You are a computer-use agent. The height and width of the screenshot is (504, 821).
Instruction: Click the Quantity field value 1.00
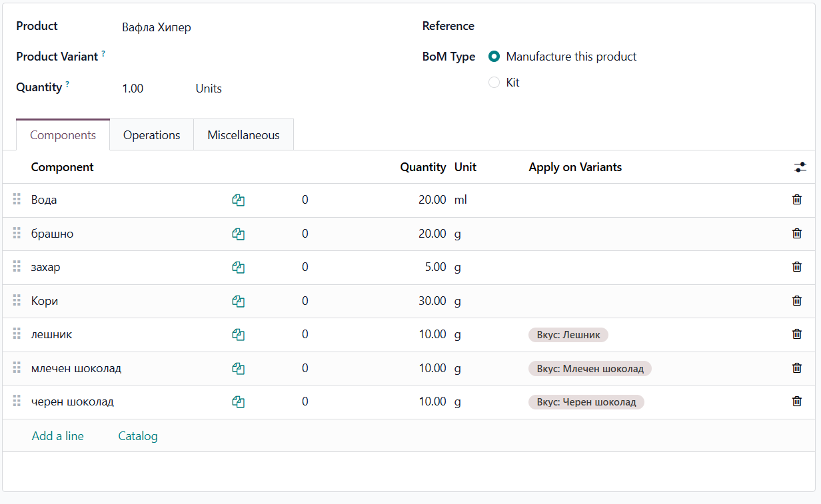coord(133,89)
